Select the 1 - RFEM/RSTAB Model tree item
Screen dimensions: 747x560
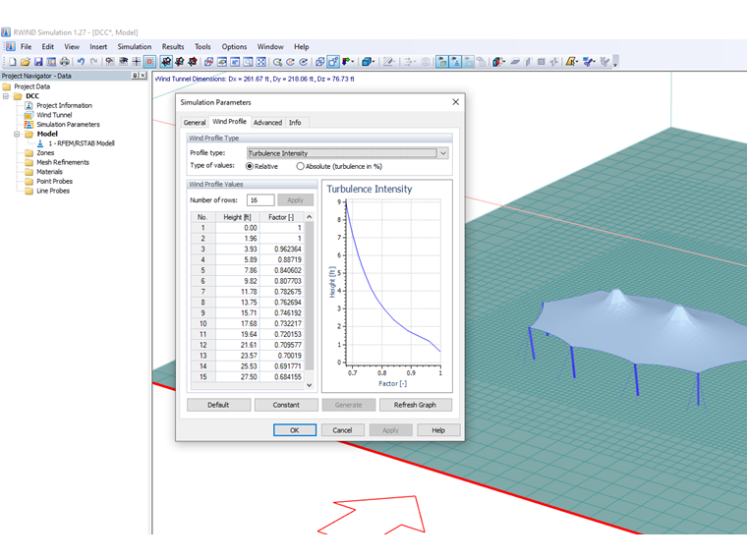(x=82, y=143)
